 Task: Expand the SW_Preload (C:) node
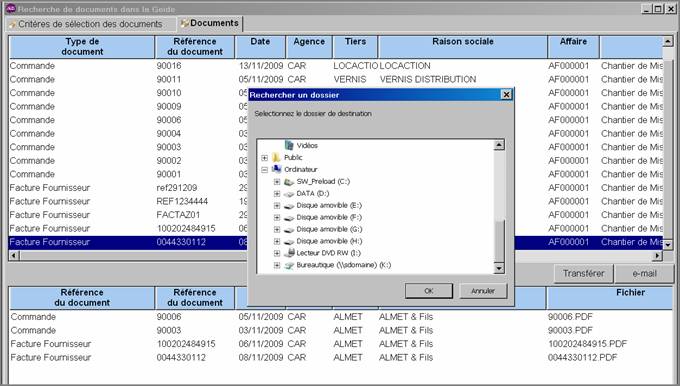pyautogui.click(x=277, y=182)
